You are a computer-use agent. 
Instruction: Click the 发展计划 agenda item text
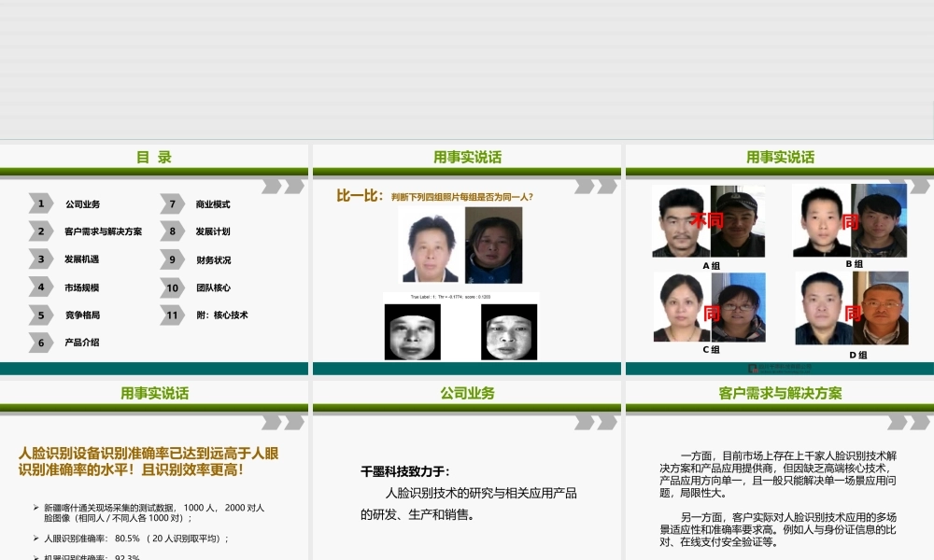click(212, 231)
